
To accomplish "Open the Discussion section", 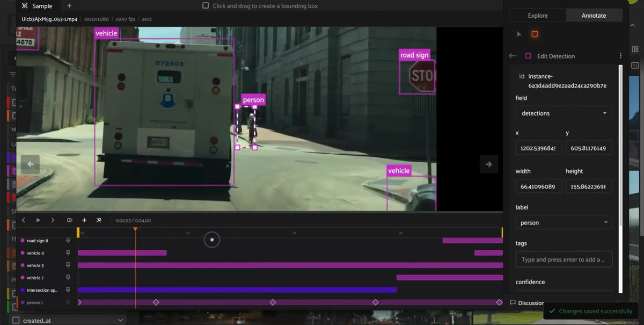I will 527,303.
